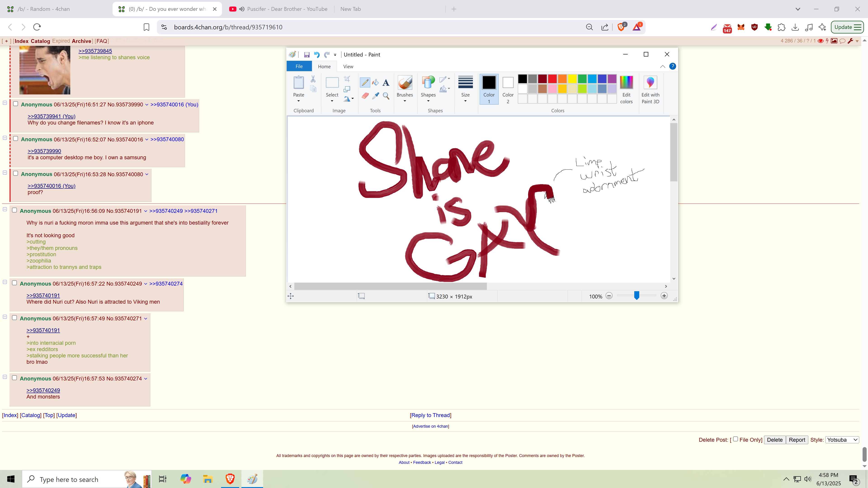Screen dimensions: 868x488
Task: Click the Brave Shields lion icon
Action: click(621, 27)
